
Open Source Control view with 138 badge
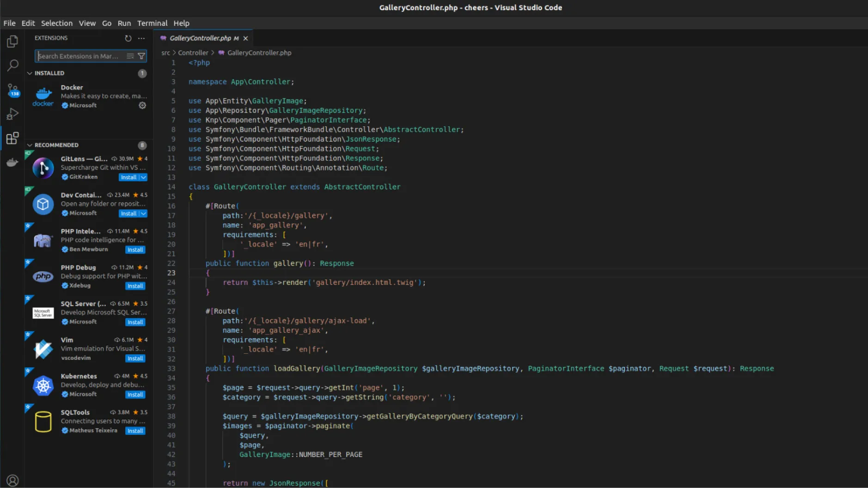12,90
